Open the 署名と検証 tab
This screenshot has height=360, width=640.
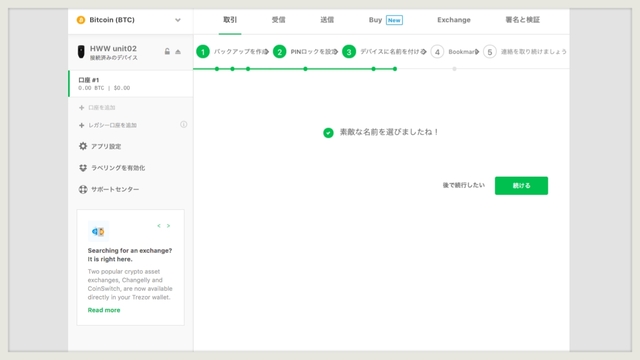pos(522,20)
